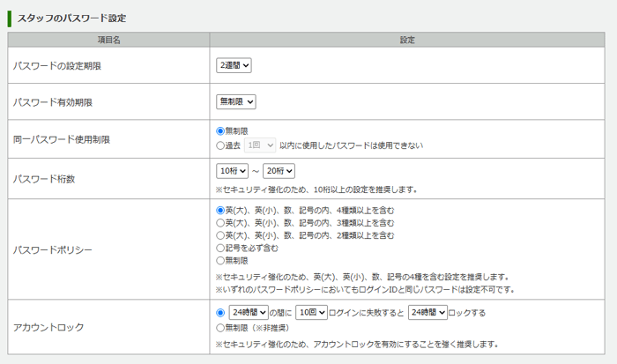Select policy requiring 2種類以上を含む

coord(220,235)
